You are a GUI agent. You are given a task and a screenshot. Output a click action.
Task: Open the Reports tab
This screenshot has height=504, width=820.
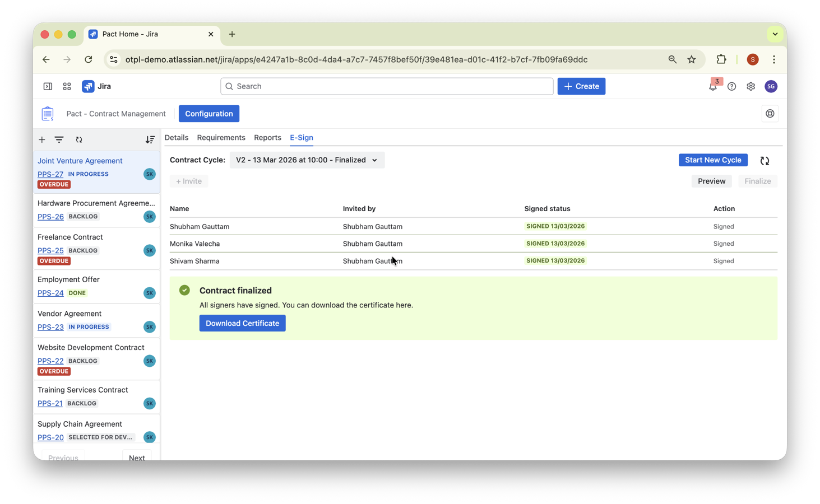(267, 137)
